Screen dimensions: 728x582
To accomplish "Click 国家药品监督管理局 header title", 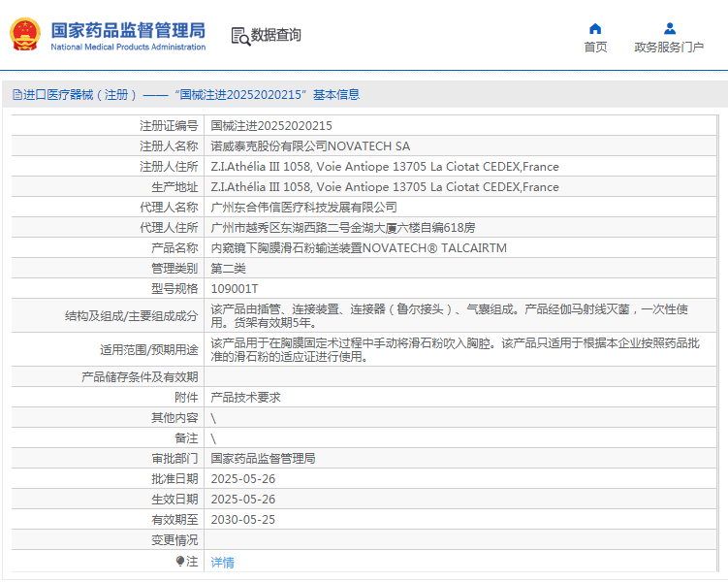I will coord(128,30).
